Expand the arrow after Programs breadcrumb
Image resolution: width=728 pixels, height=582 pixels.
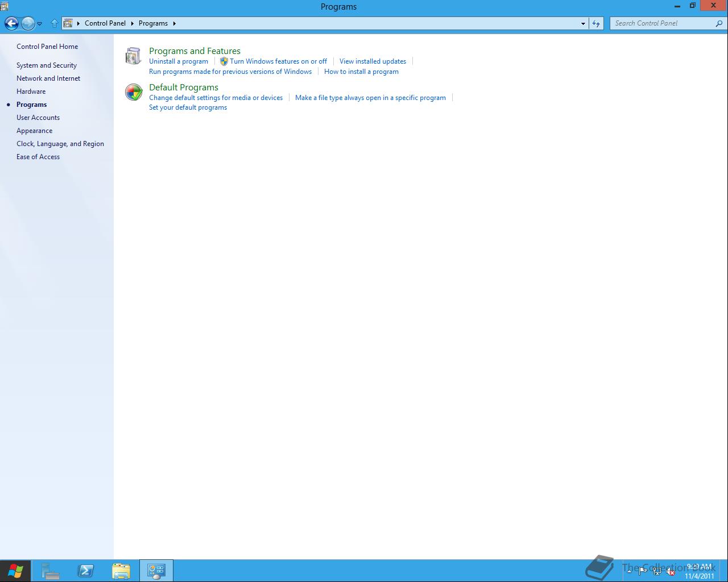click(x=175, y=23)
